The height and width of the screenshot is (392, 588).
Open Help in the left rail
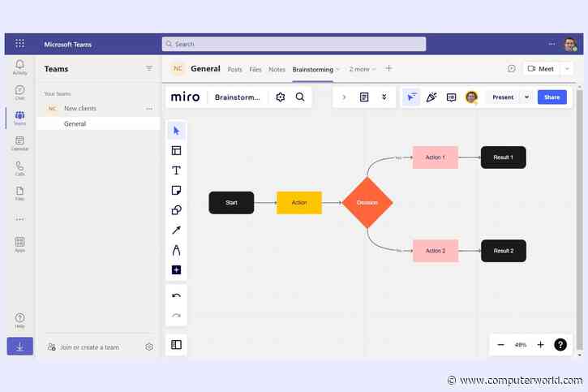pos(20,321)
